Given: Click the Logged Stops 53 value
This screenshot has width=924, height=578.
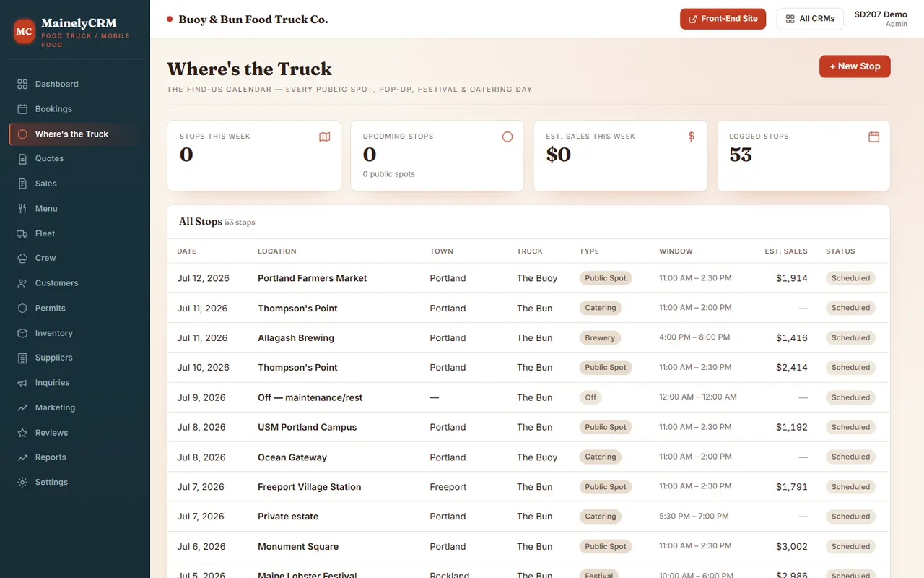Looking at the screenshot, I should (741, 155).
